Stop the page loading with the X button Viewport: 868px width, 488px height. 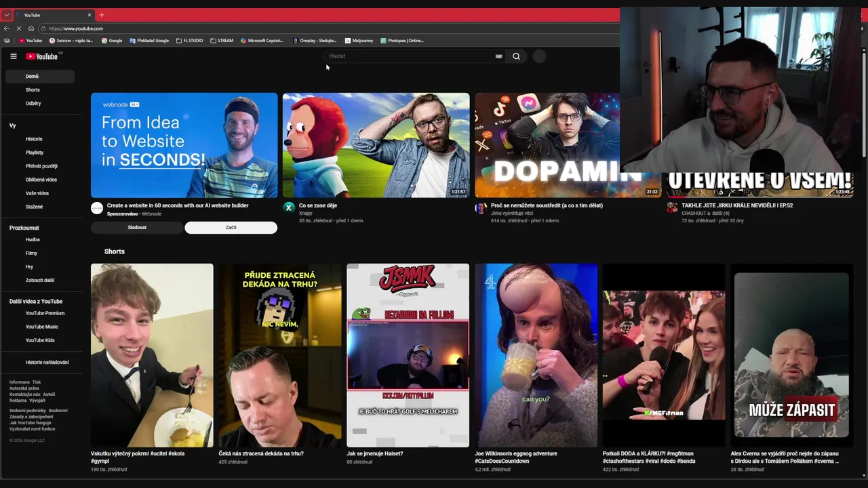[19, 28]
